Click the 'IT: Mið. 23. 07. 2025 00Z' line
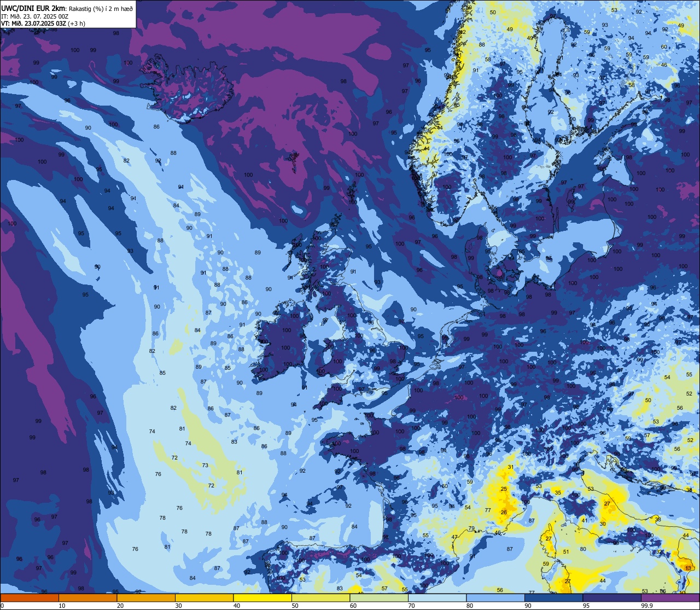 coord(35,16)
